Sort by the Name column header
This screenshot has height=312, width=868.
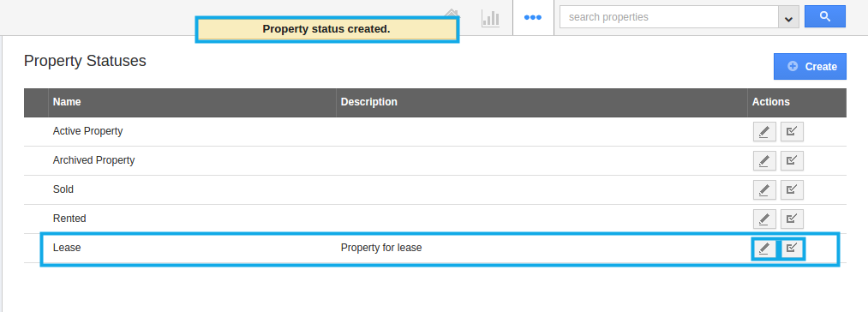[67, 102]
